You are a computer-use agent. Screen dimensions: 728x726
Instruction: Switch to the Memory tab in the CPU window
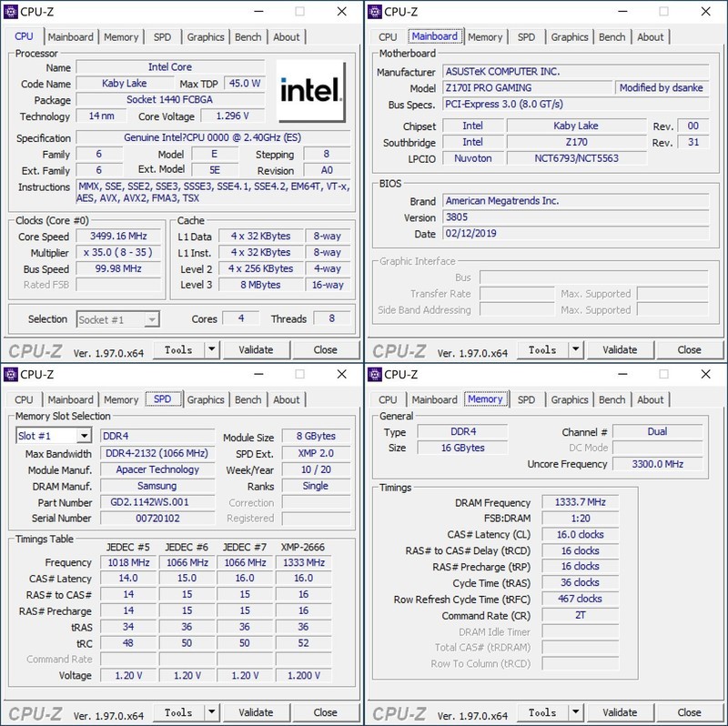121,37
